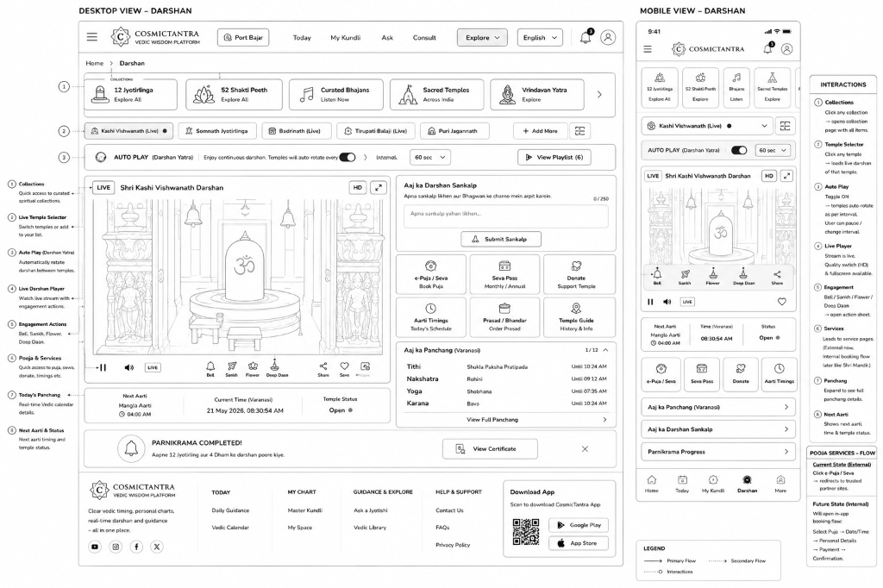Open the desktop hamburger menu
This screenshot has width=883, height=588.
[x=91, y=37]
